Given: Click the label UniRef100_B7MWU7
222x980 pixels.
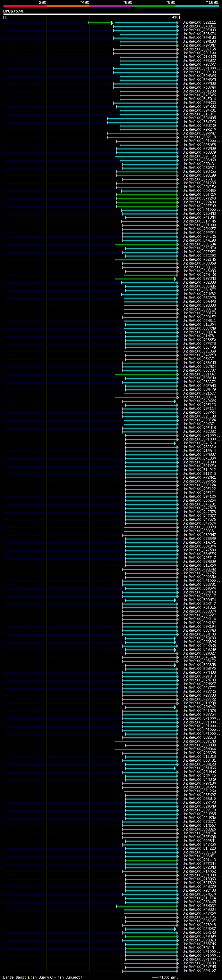Looking at the screenshot, I should (199, 455).
